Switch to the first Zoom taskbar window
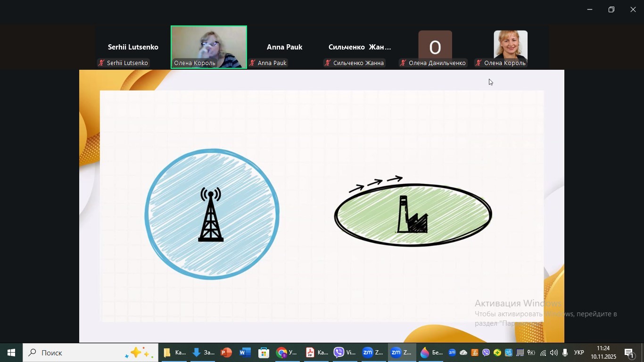 (372, 353)
